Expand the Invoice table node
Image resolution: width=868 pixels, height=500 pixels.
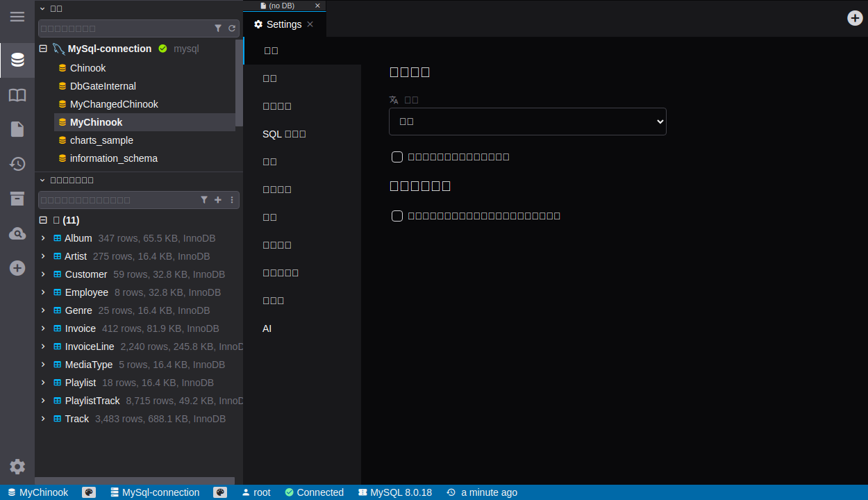pyautogui.click(x=43, y=328)
